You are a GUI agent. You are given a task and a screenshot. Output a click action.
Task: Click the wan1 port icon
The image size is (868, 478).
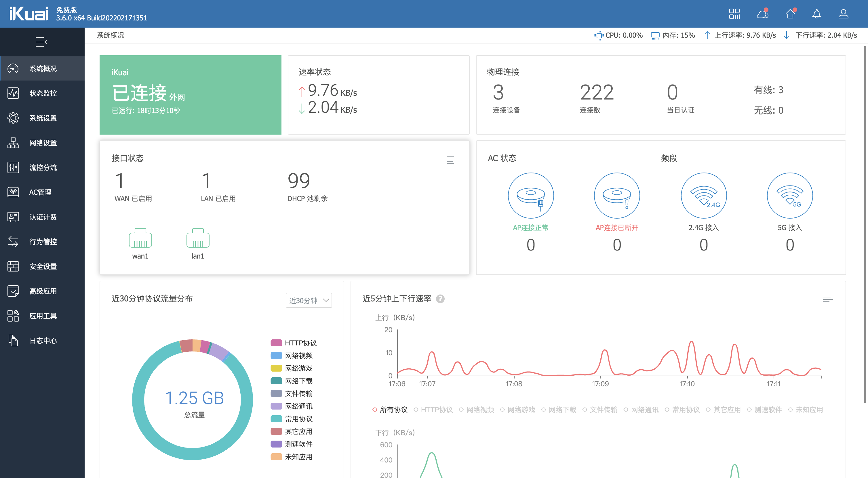click(x=140, y=238)
